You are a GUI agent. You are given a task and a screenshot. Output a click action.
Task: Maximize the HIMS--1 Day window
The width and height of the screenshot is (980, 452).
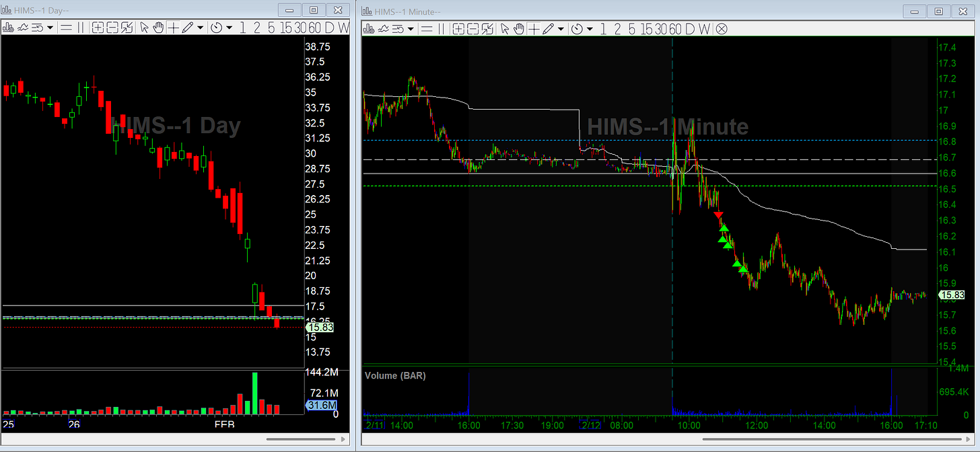tap(313, 10)
